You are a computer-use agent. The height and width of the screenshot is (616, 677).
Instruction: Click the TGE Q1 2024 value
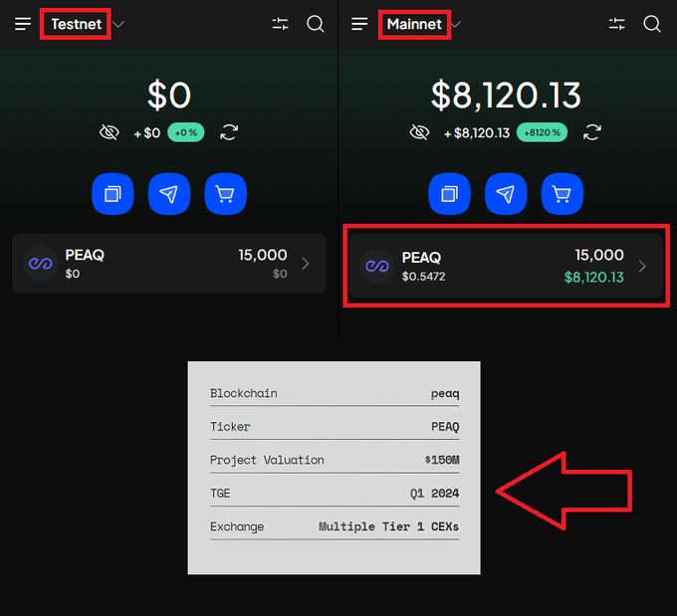pyautogui.click(x=435, y=493)
